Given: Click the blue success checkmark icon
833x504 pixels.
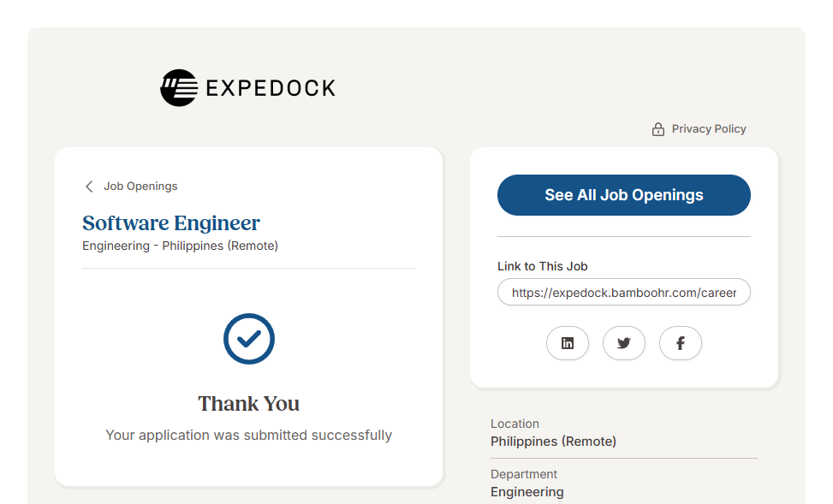Looking at the screenshot, I should (x=249, y=339).
